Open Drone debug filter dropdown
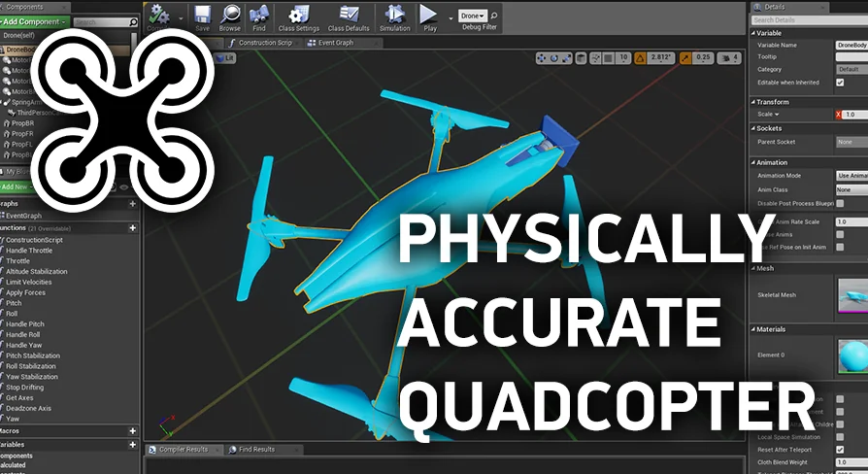 click(x=473, y=16)
